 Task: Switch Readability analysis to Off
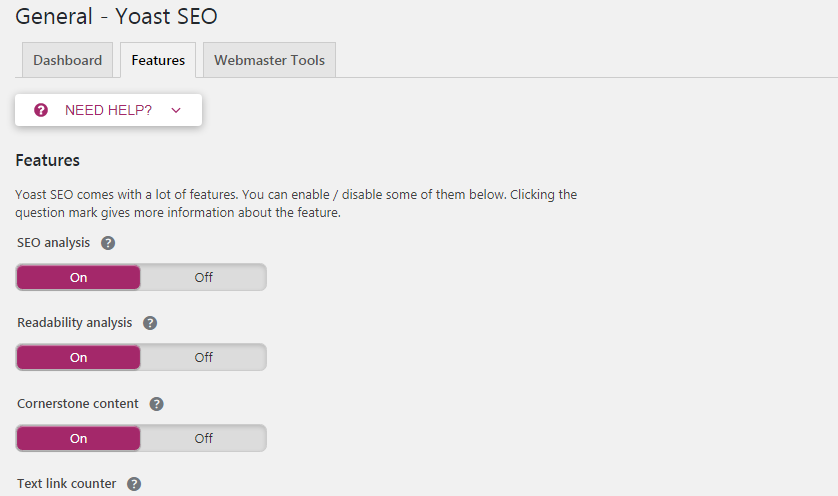point(204,357)
